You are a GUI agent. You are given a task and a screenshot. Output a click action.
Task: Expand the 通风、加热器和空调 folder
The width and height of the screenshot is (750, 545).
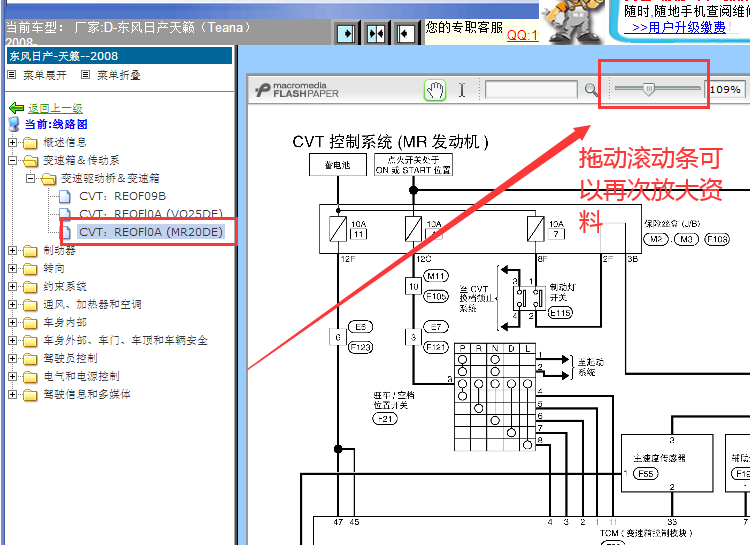click(x=13, y=304)
